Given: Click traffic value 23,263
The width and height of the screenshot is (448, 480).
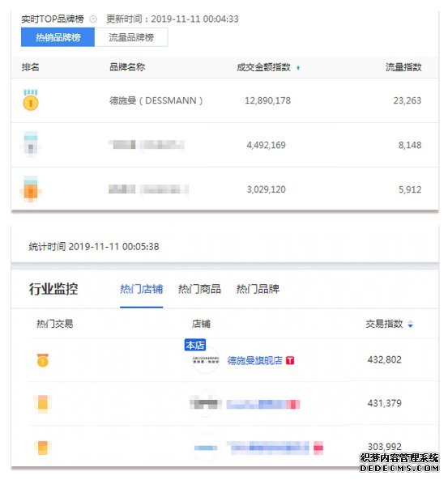Looking at the screenshot, I should pos(407,100).
